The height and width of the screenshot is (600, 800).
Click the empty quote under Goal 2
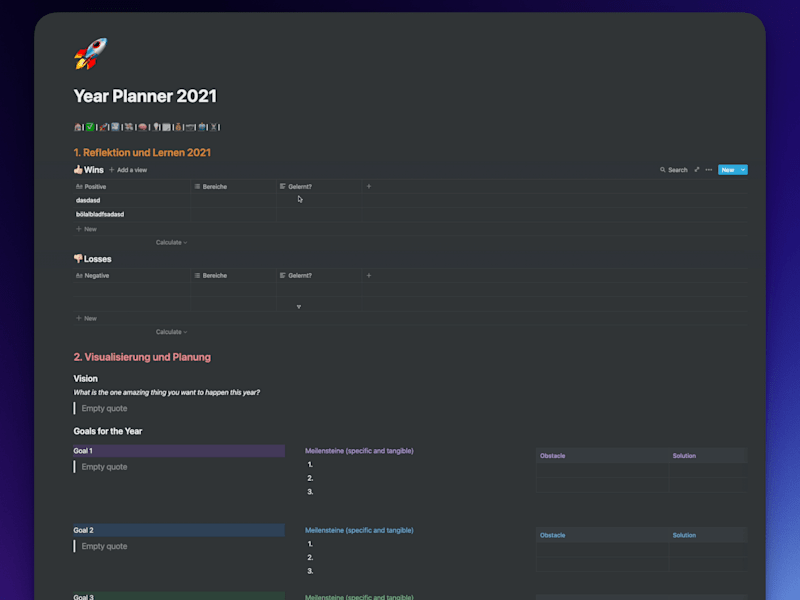point(105,546)
